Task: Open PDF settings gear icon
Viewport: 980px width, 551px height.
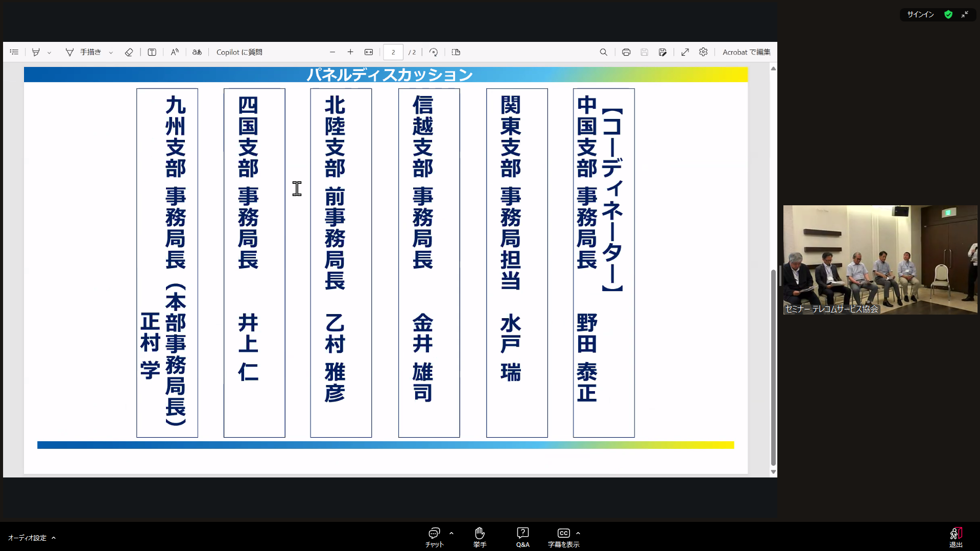Action: click(x=704, y=52)
